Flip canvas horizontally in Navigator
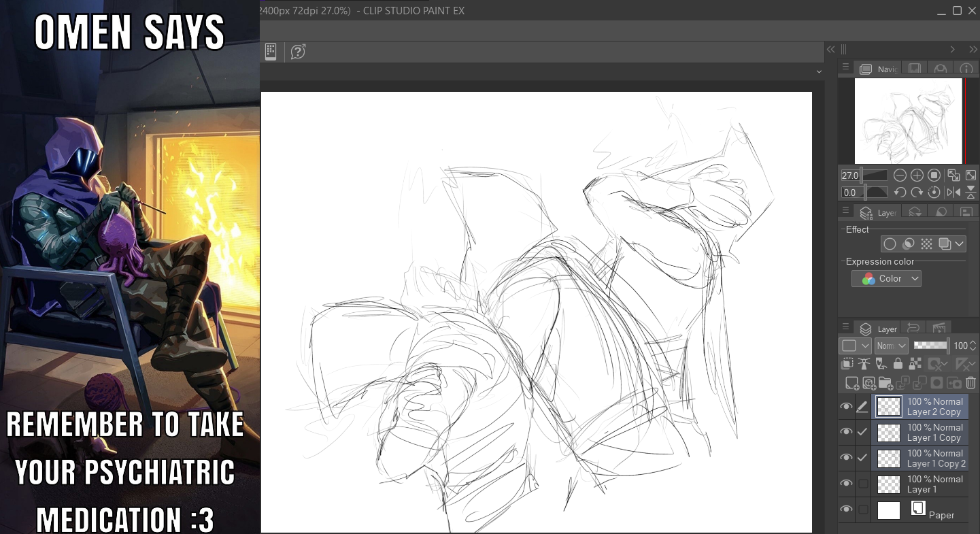 [x=953, y=193]
